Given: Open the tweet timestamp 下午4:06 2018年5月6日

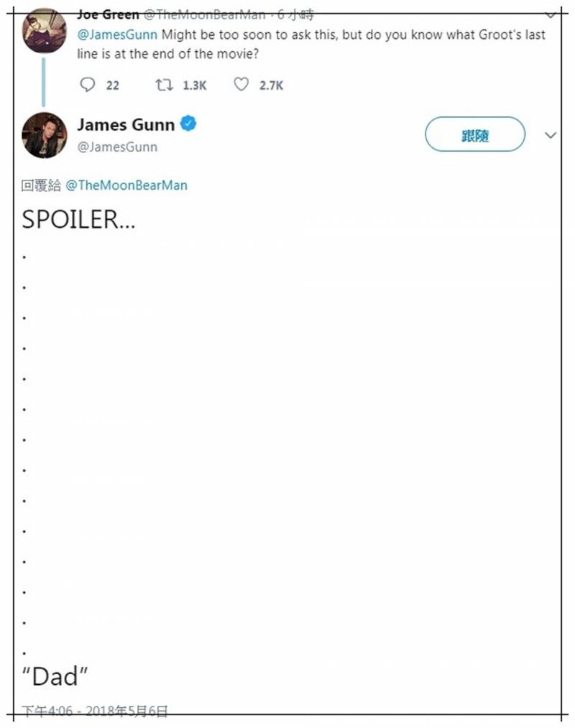Looking at the screenshot, I should pos(95,711).
